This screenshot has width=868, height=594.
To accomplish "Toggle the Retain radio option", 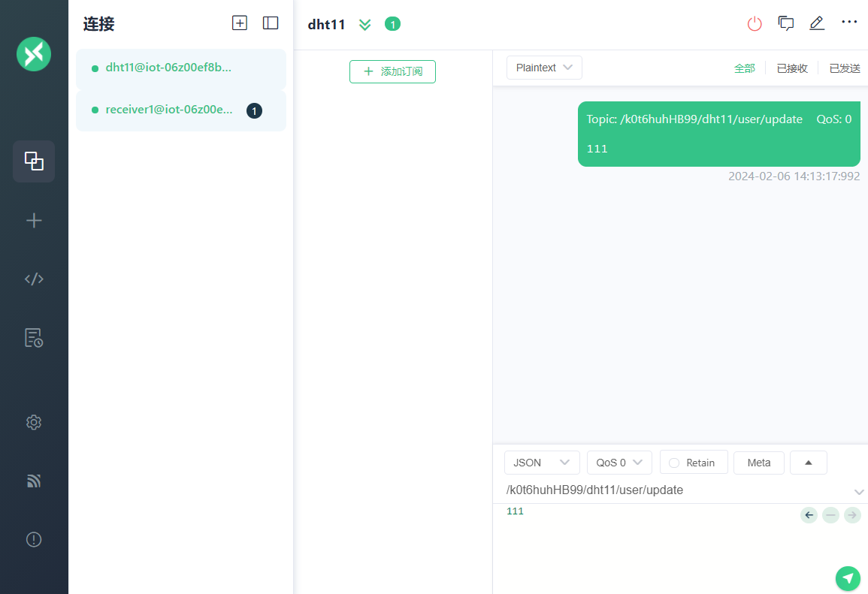I will pyautogui.click(x=694, y=463).
